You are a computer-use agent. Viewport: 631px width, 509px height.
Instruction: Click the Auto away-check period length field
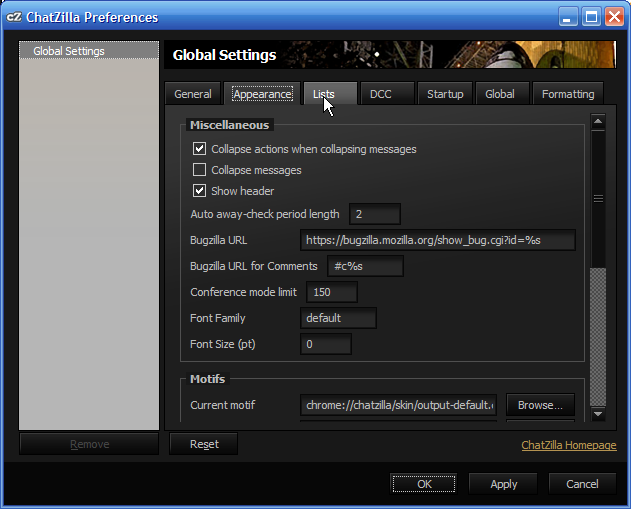(375, 214)
